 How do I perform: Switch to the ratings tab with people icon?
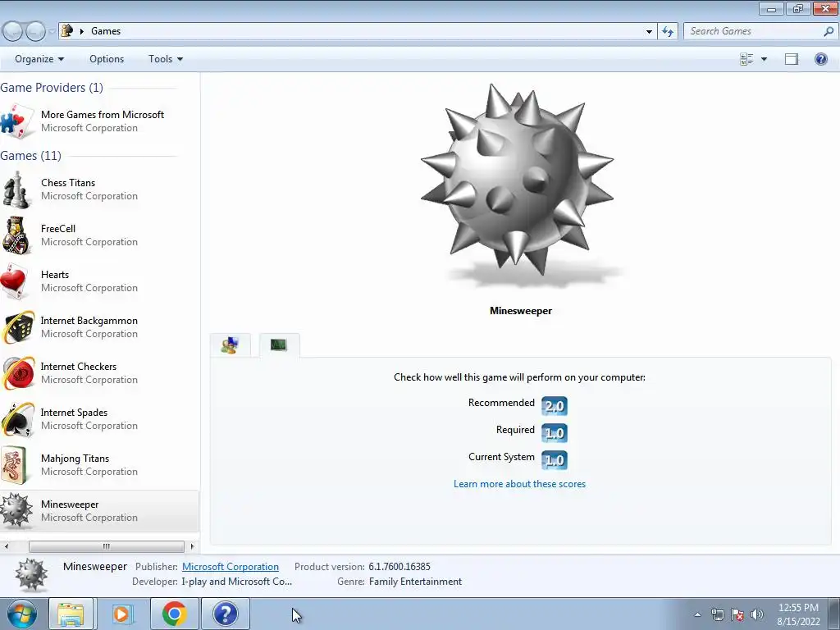coord(230,345)
